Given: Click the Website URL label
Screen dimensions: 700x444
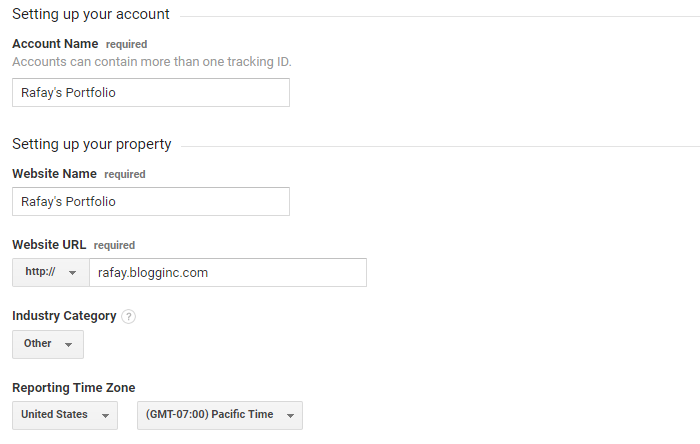Looking at the screenshot, I should point(49,245).
